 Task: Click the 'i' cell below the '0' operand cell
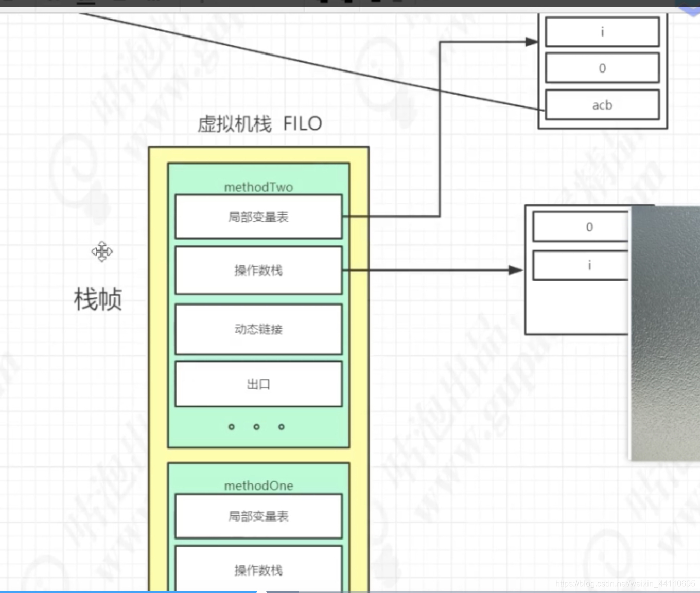(x=582, y=265)
